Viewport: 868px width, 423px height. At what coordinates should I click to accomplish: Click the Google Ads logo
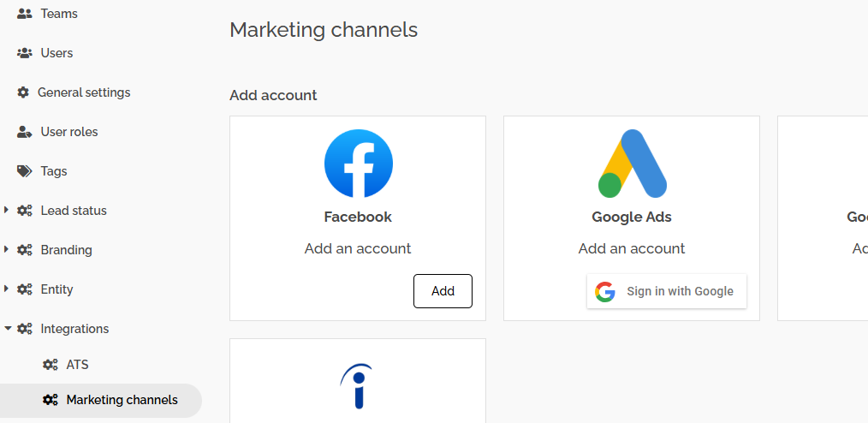(633, 164)
